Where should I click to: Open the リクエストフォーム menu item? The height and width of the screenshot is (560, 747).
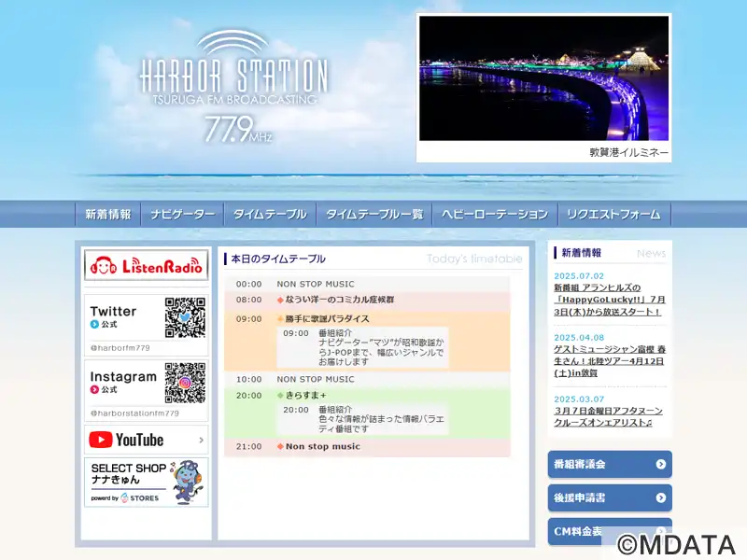pyautogui.click(x=614, y=215)
